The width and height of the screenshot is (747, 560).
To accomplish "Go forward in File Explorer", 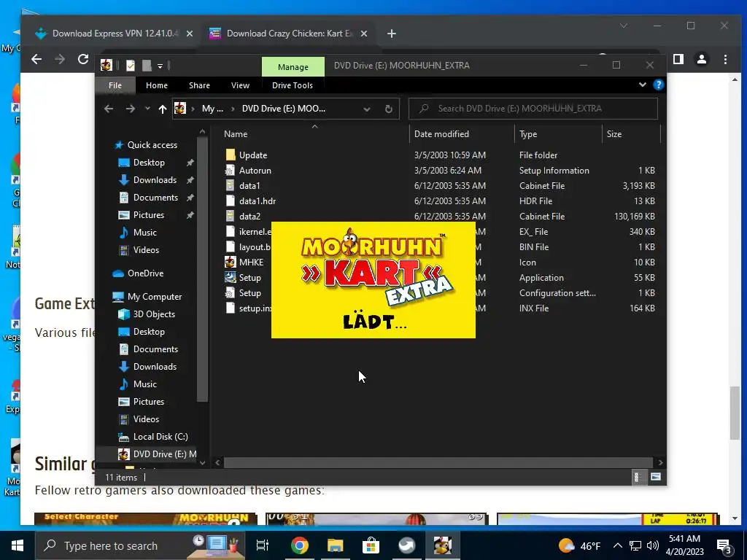I will tap(130, 109).
